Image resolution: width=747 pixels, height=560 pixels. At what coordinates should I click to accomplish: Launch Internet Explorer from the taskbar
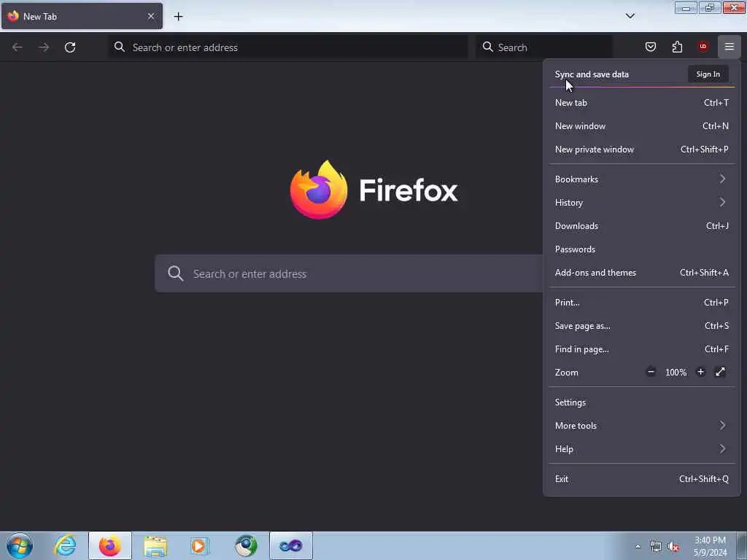(x=65, y=545)
